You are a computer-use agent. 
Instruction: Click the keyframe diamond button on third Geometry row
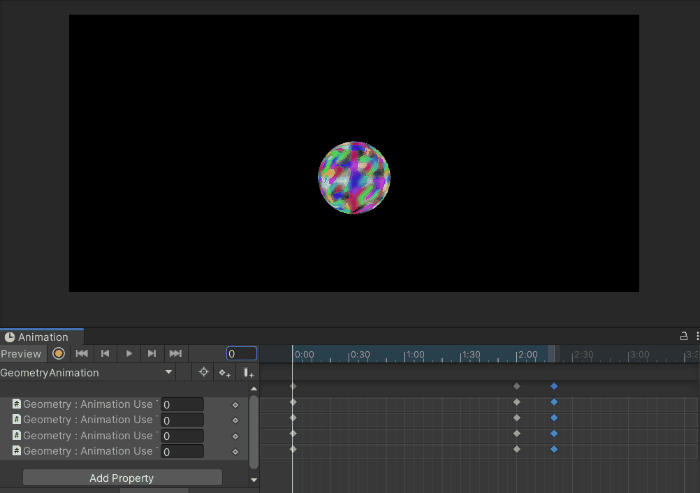point(235,436)
